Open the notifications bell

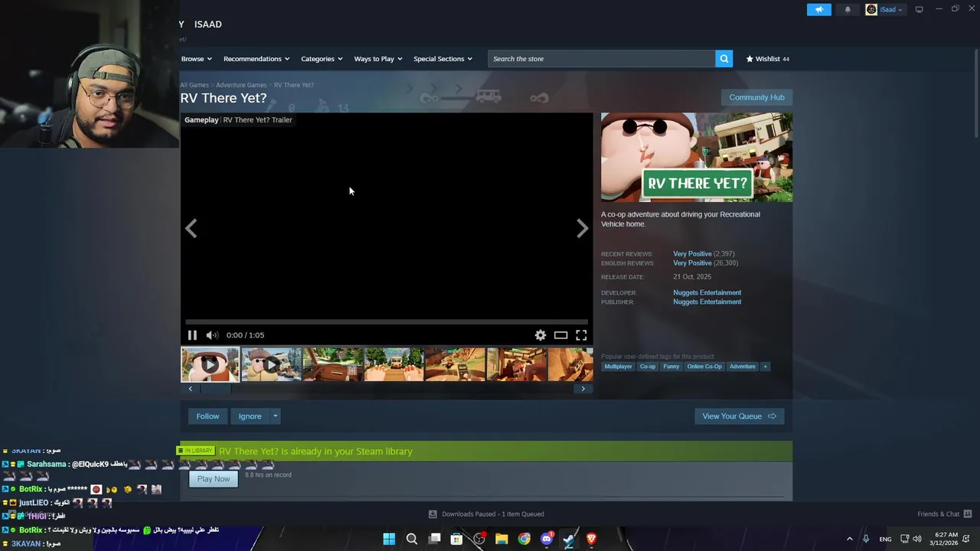point(848,9)
